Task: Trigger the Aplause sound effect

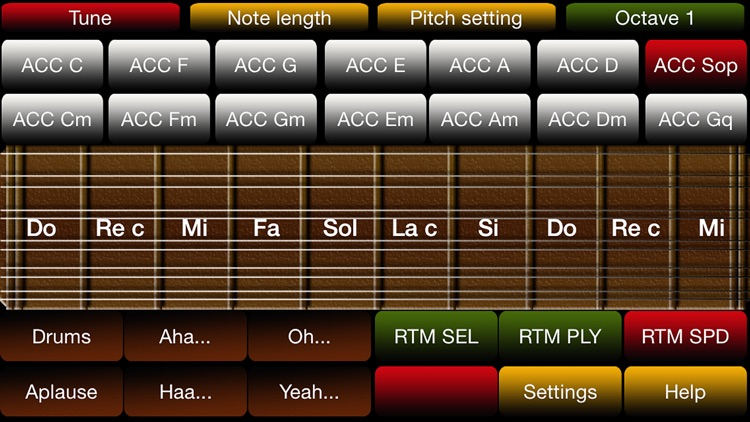Action: [61, 392]
